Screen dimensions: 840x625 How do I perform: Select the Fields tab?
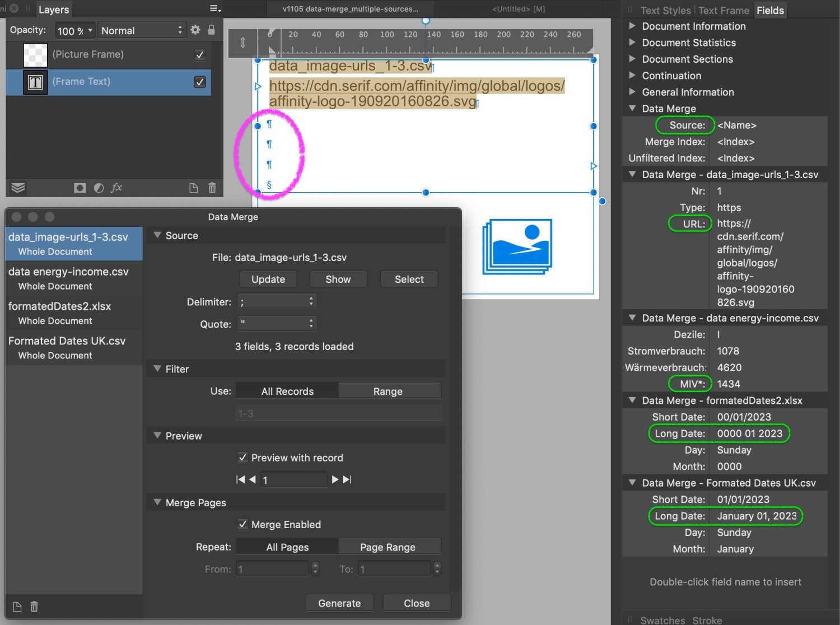coord(771,10)
